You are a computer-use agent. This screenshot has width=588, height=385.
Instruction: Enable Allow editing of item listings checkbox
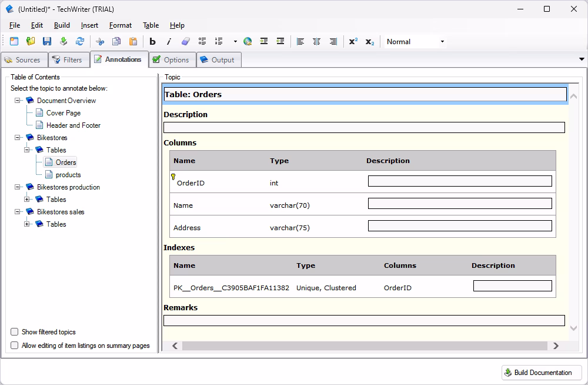14,345
